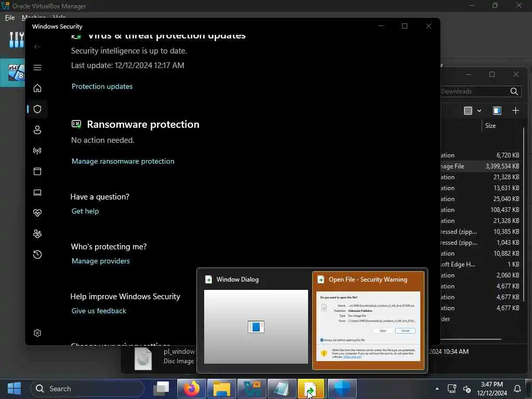
Task: Open notifications bell in taskbar
Action: click(x=517, y=389)
